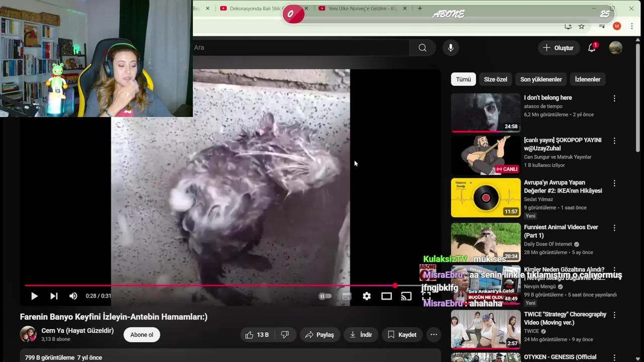Click the search magnifier button
The width and height of the screenshot is (644, 362).
coord(423,47)
